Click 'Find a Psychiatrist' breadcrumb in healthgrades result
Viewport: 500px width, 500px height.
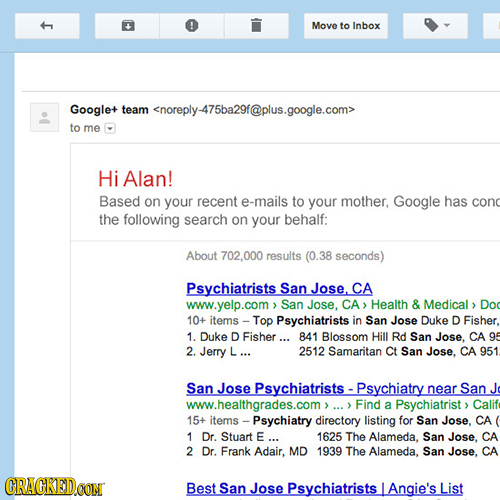coord(408,405)
